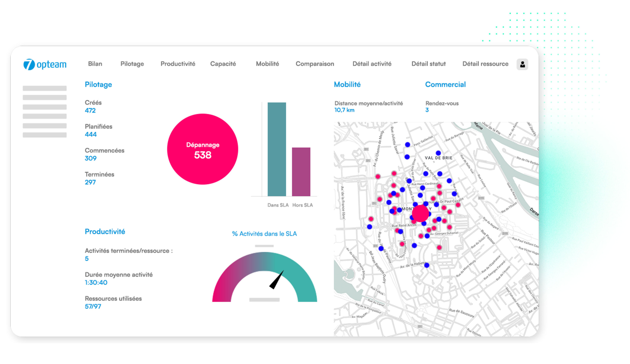The width and height of the screenshot is (630, 364).
Task: Click the Hors SLA purple bar
Action: (301, 172)
